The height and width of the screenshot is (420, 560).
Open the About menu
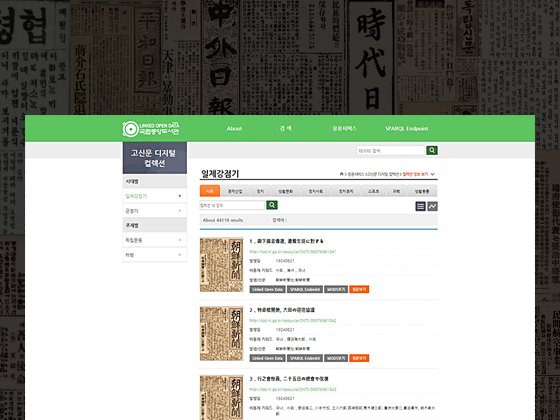[x=234, y=129]
